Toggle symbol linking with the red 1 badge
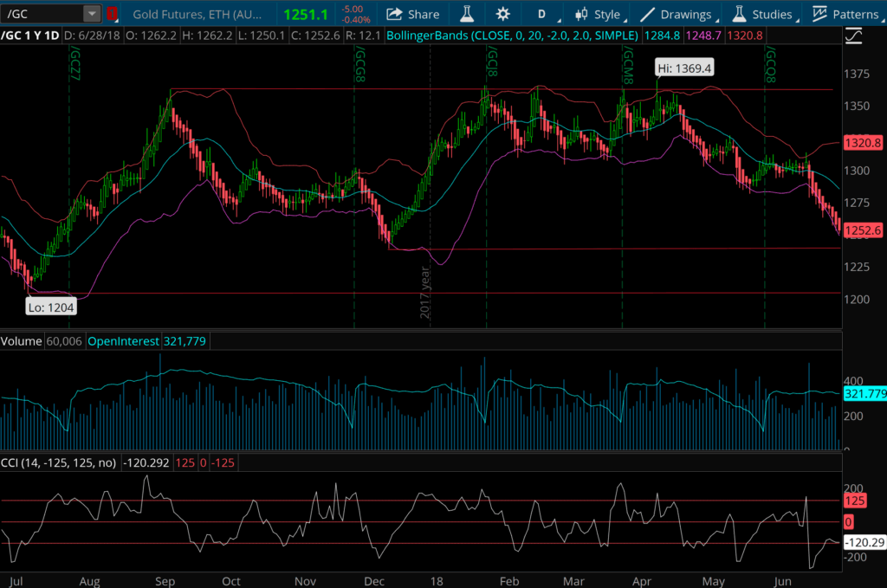 click(112, 14)
